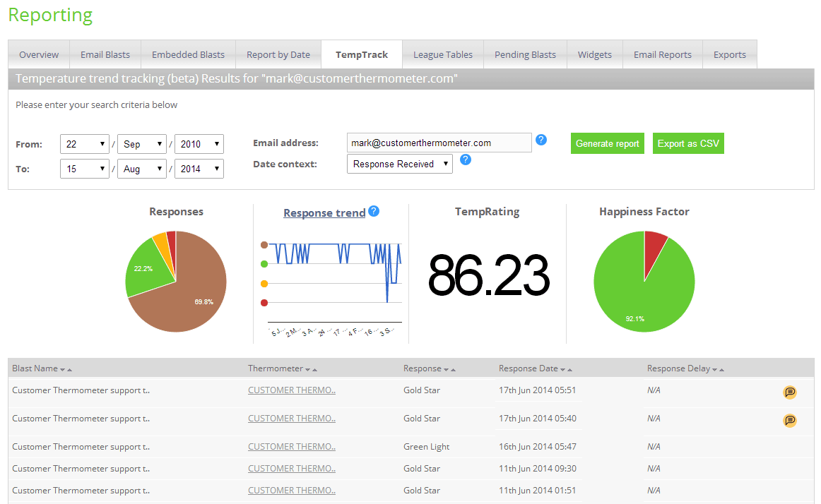The image size is (821, 504).
Task: Select the TempTrack tab
Action: pos(362,54)
